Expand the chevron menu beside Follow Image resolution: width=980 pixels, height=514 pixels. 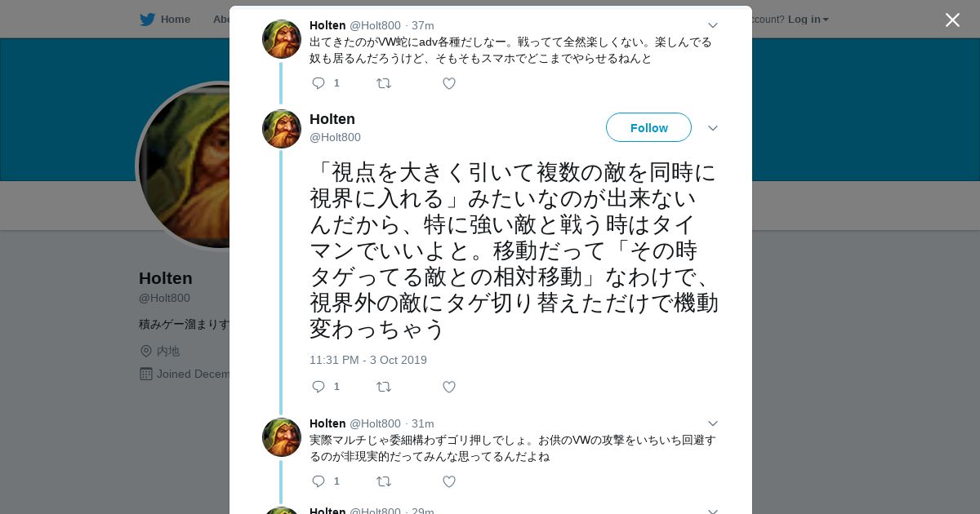click(712, 128)
